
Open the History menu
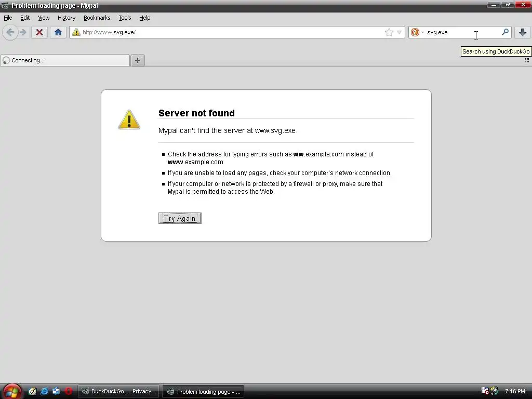(66, 18)
